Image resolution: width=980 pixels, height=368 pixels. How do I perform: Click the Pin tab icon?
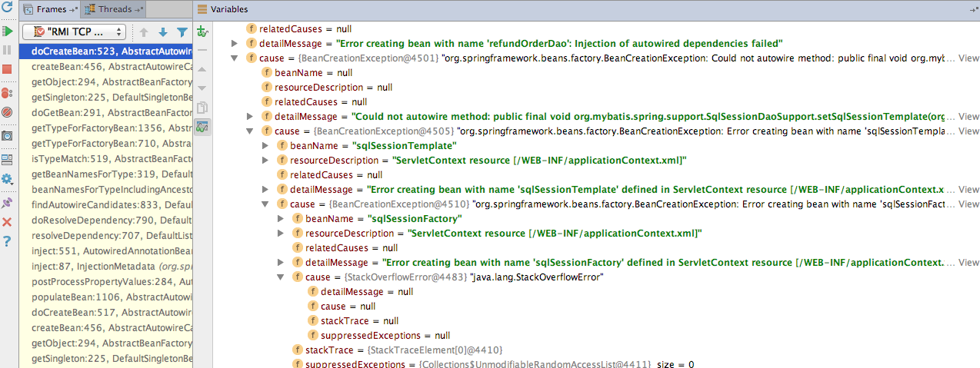[8, 202]
